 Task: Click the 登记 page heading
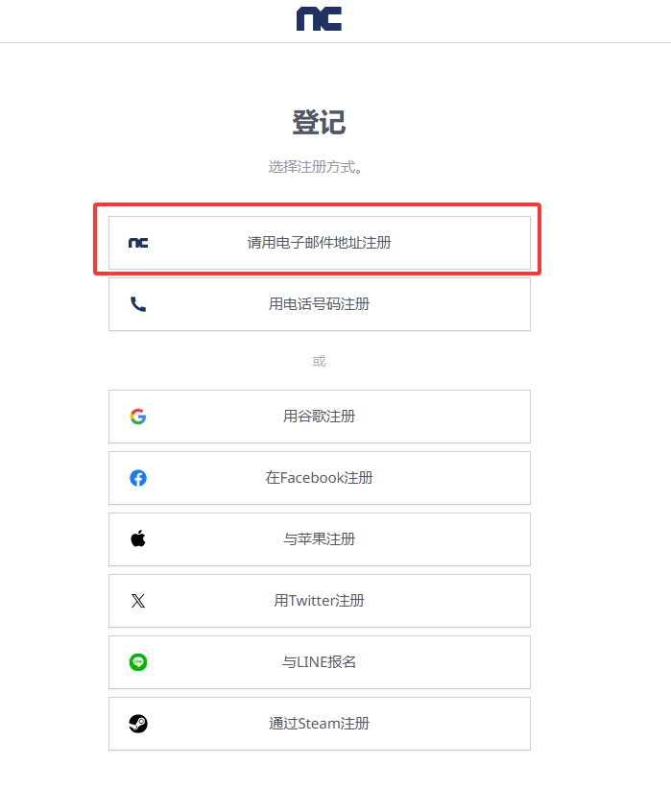tap(319, 123)
